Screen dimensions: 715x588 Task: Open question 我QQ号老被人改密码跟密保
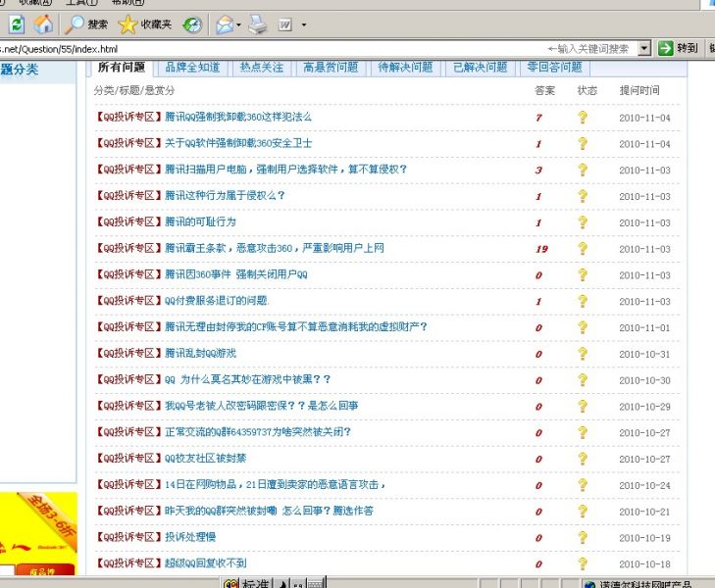point(261,406)
